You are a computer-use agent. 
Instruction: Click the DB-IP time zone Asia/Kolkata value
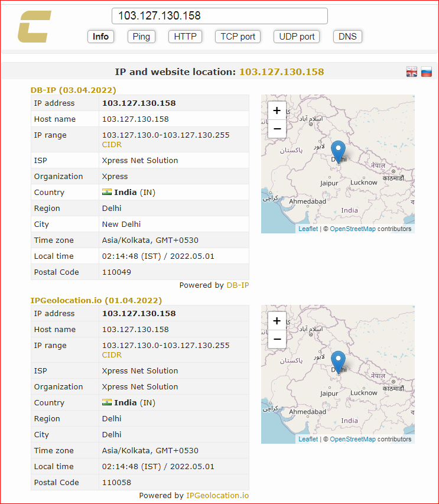coord(150,240)
